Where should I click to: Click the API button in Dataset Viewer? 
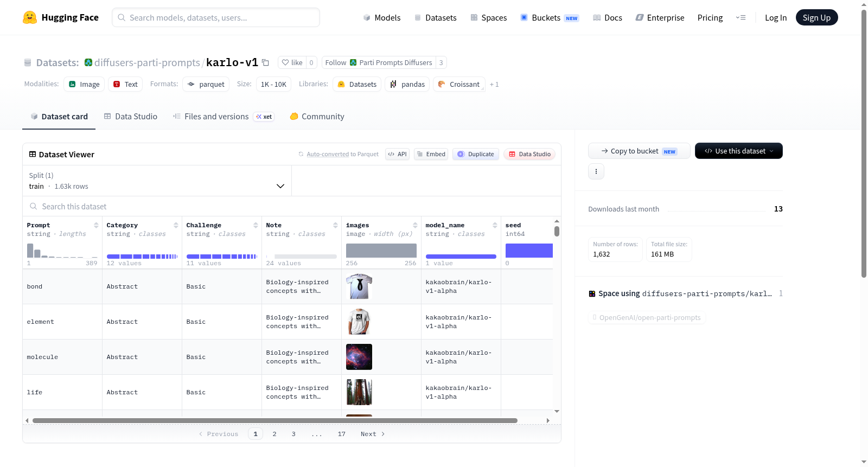tap(397, 154)
